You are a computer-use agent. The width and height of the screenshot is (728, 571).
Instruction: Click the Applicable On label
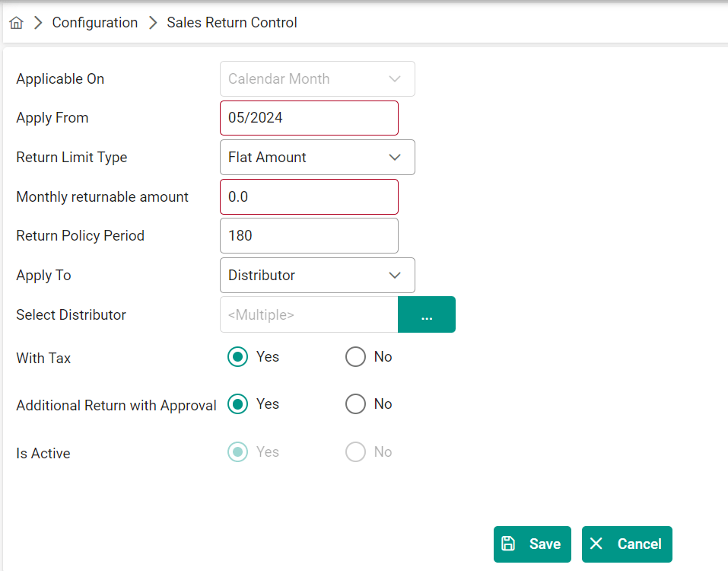pos(60,79)
